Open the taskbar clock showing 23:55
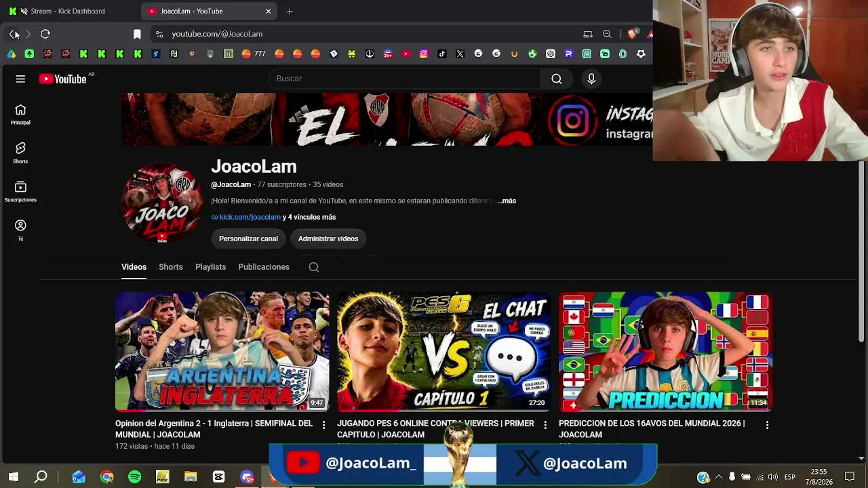This screenshot has width=868, height=488. pos(818,477)
